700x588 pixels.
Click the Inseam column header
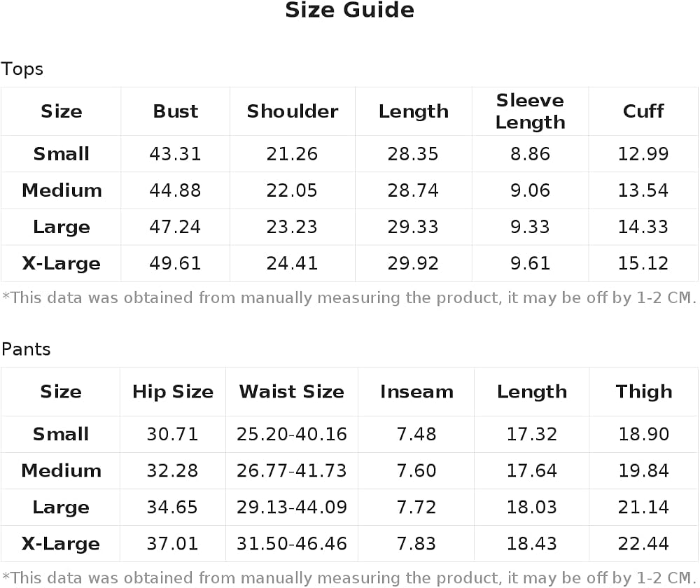click(x=416, y=391)
